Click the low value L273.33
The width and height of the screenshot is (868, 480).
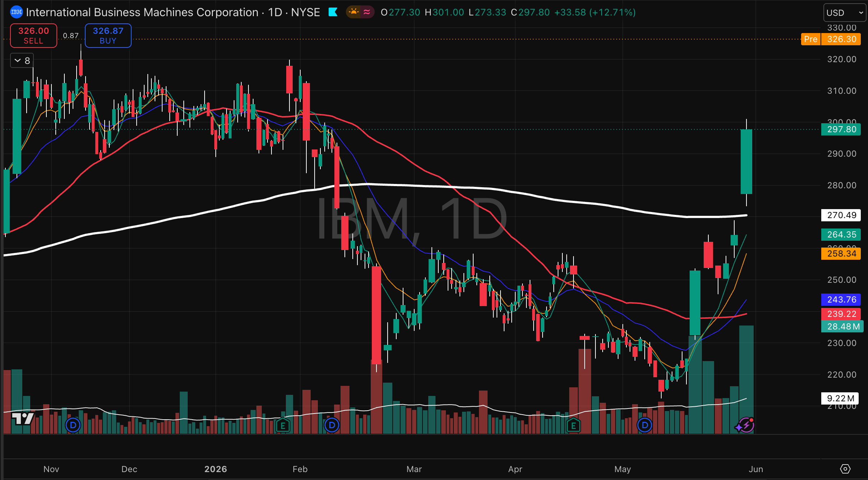click(x=488, y=12)
